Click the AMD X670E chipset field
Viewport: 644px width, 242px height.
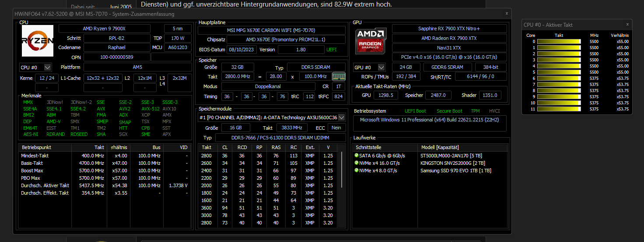point(286,39)
